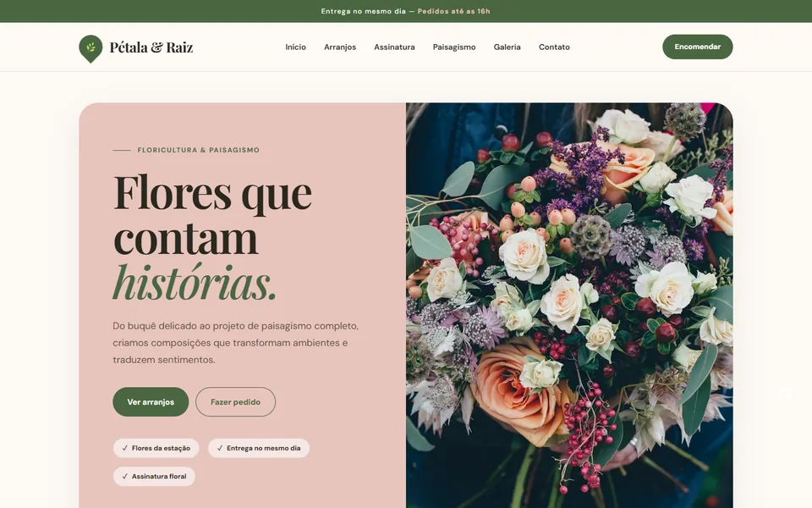The height and width of the screenshot is (508, 812).
Task: Choose the Fazer pedido outlined button
Action: coord(236,401)
